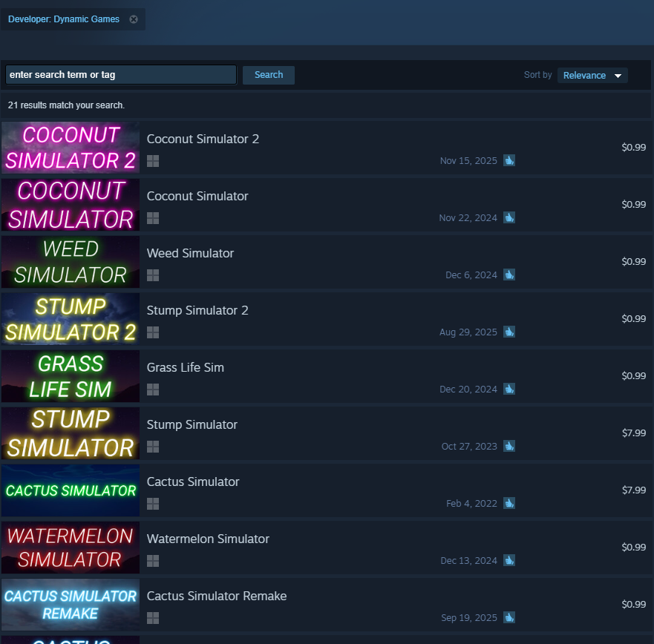Click review thumbs-up for Cactus Simulator
654x644 pixels.
coord(509,503)
